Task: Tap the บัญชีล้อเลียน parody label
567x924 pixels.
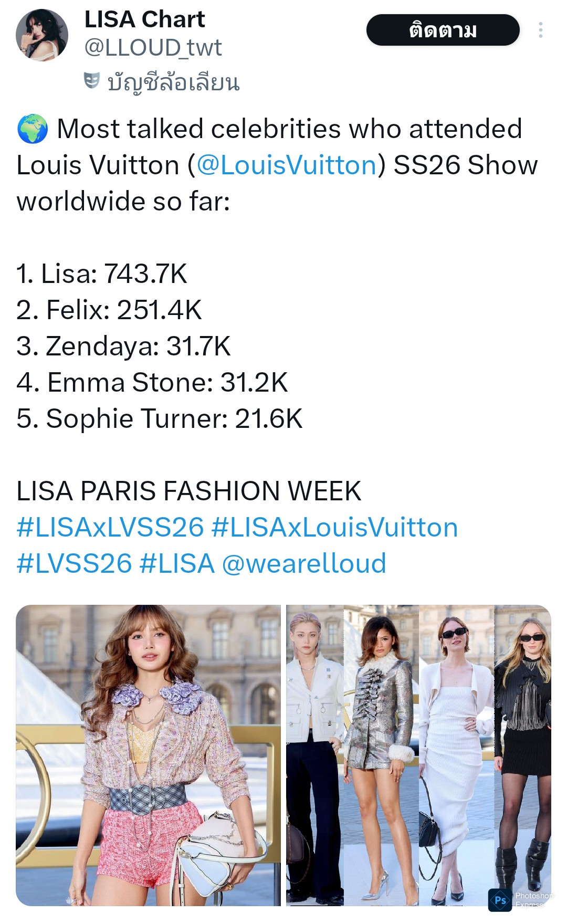Action: tap(173, 82)
